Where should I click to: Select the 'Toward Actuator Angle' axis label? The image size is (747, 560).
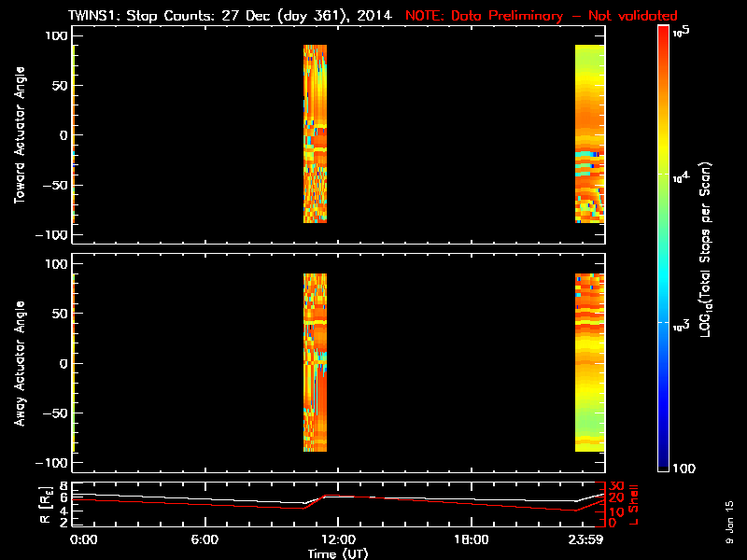(19, 135)
